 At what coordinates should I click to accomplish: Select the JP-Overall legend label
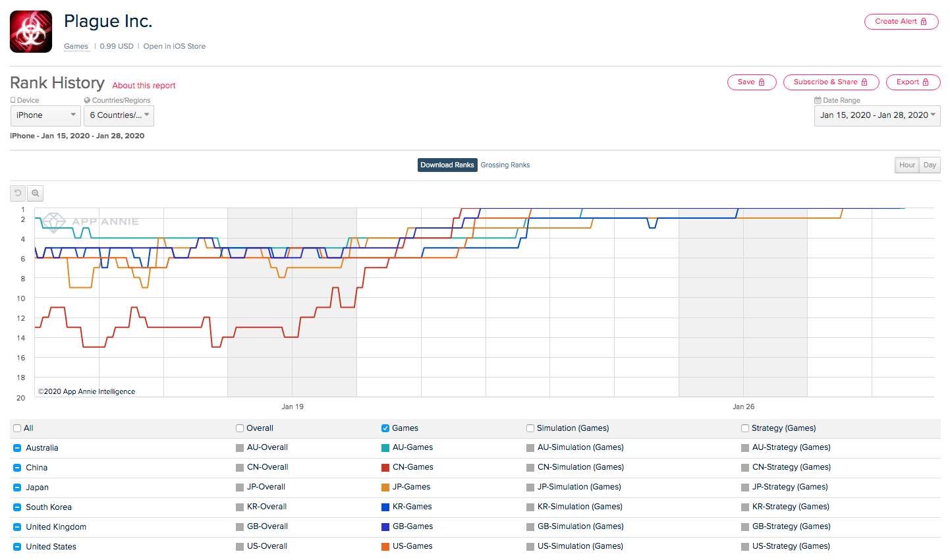(x=266, y=487)
